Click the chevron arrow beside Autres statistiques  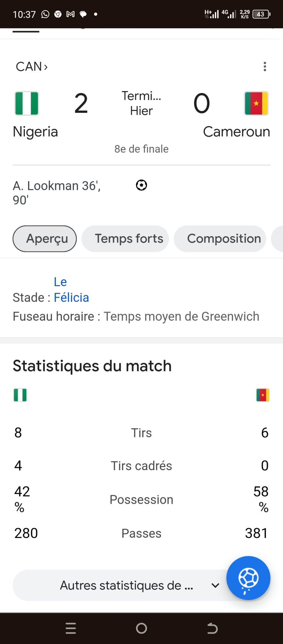tap(215, 586)
